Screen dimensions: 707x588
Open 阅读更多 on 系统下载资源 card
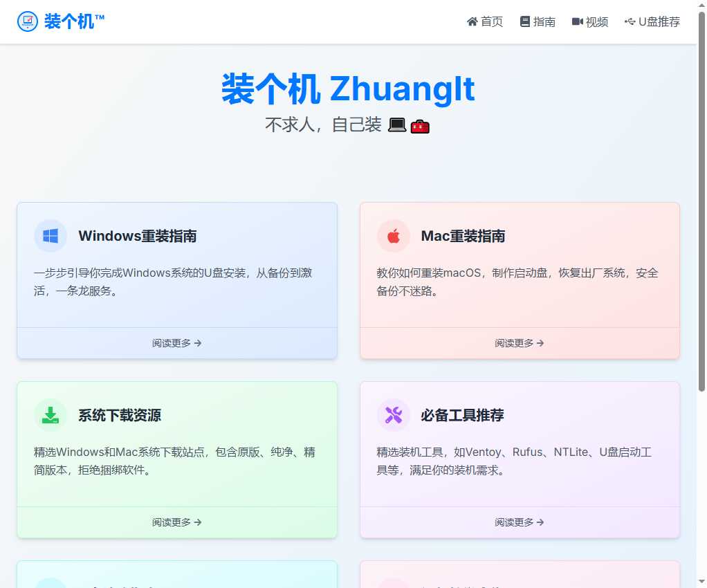(x=177, y=522)
